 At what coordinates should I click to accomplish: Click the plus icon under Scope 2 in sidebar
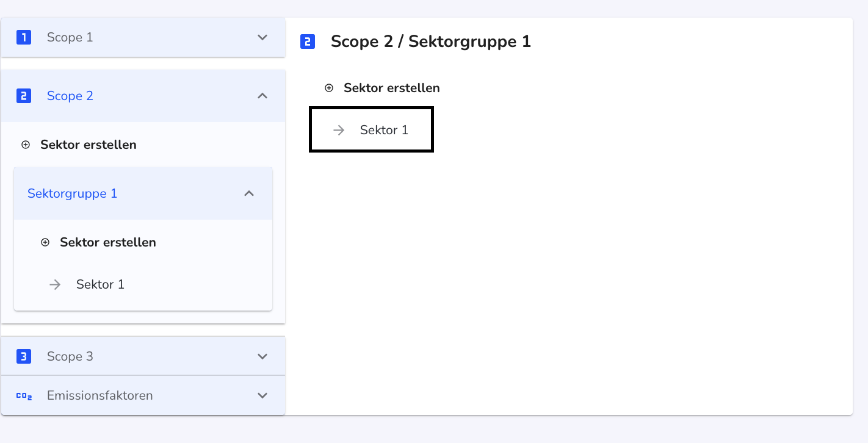[26, 145]
